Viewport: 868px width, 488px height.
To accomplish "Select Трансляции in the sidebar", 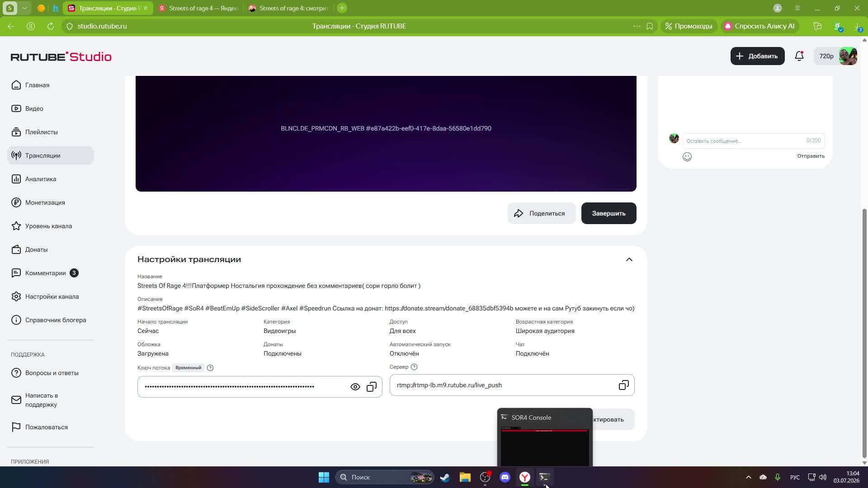I will coord(51,155).
